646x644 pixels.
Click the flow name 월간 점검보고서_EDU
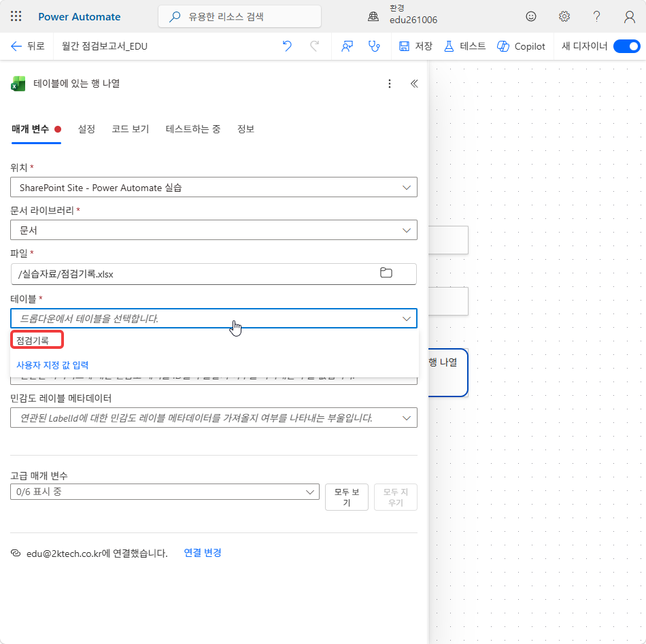[104, 46]
